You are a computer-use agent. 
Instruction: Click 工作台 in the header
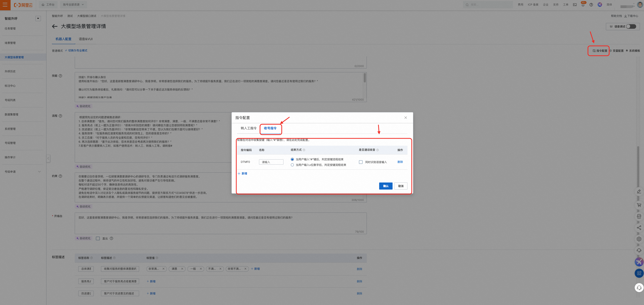coord(48,5)
